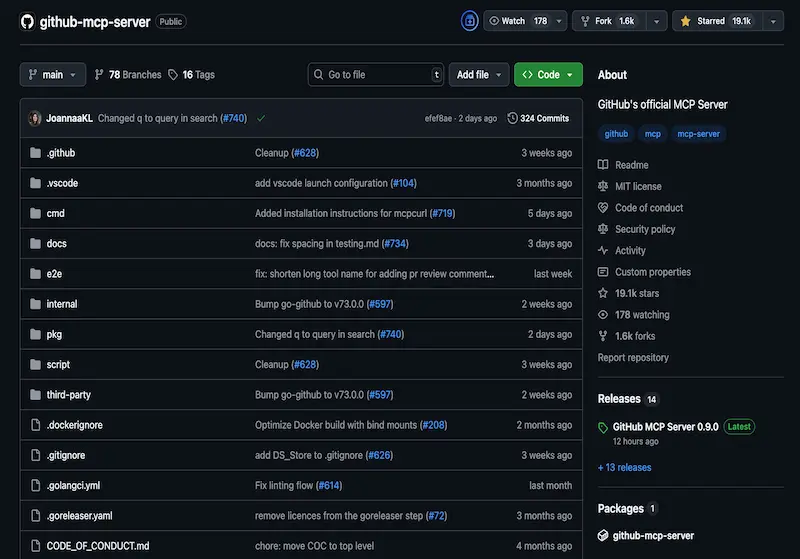Image resolution: width=800 pixels, height=559 pixels.
Task: Click the Security policy scale icon
Action: (x=603, y=229)
